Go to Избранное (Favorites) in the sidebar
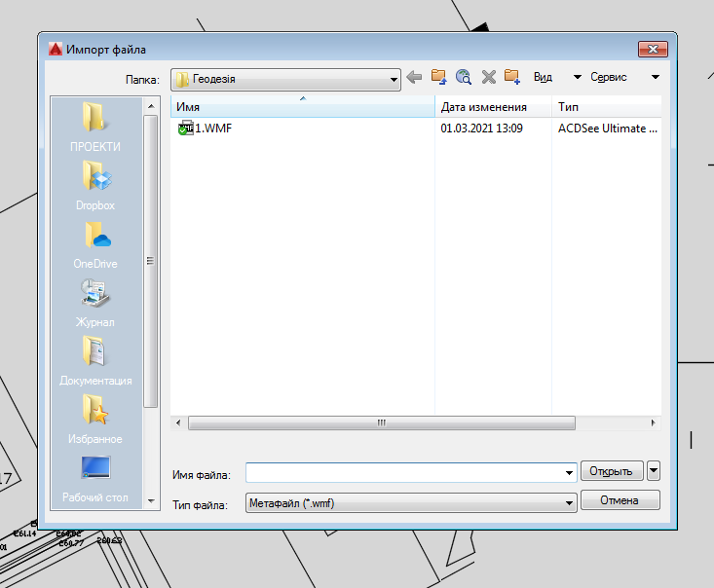The height and width of the screenshot is (588, 714). pos(95,419)
